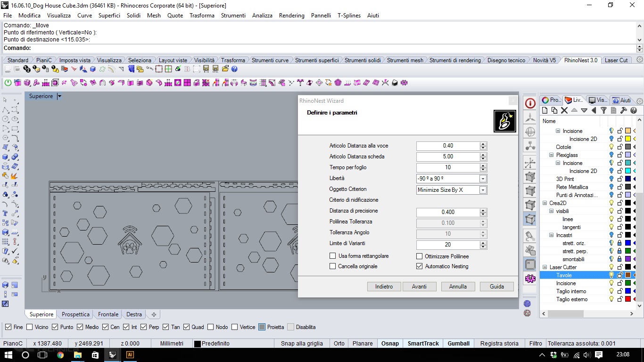Increase the Tempo per foglio stepper value
Image resolution: width=644 pixels, height=362 pixels.
point(483,165)
